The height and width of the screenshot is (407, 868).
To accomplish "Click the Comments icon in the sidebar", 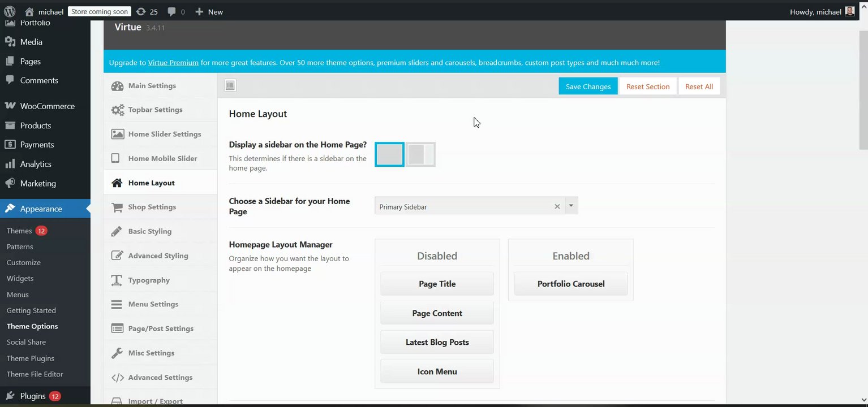I will click(x=10, y=80).
